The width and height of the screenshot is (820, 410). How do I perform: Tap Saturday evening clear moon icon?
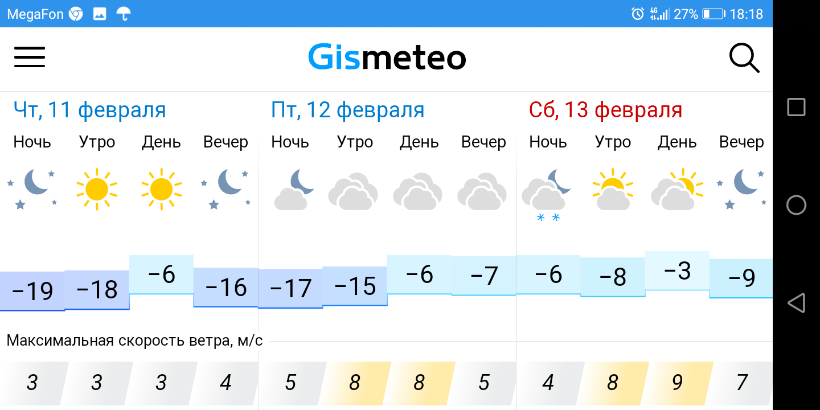[741, 187]
